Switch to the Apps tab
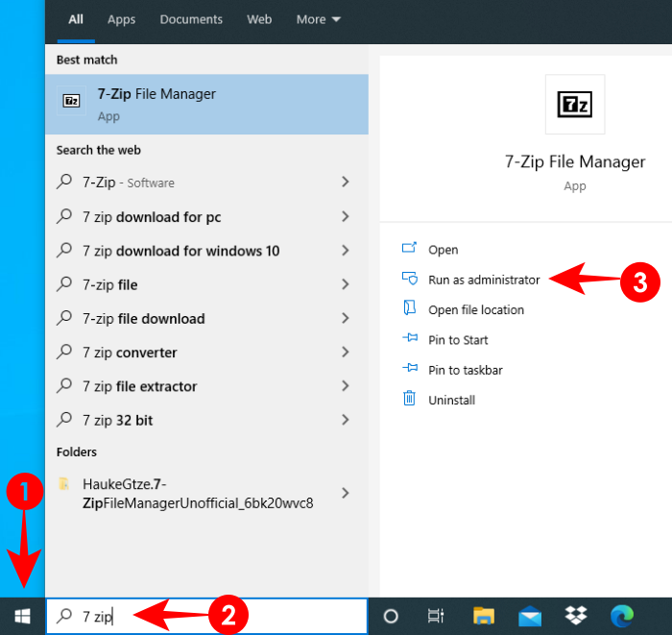Viewport: 672px width, 635px height. [121, 19]
